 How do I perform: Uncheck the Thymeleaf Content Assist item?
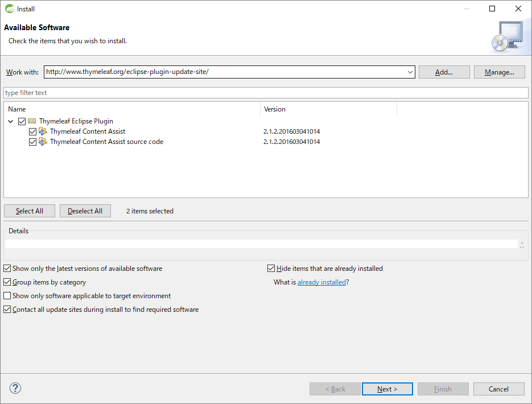[32, 131]
